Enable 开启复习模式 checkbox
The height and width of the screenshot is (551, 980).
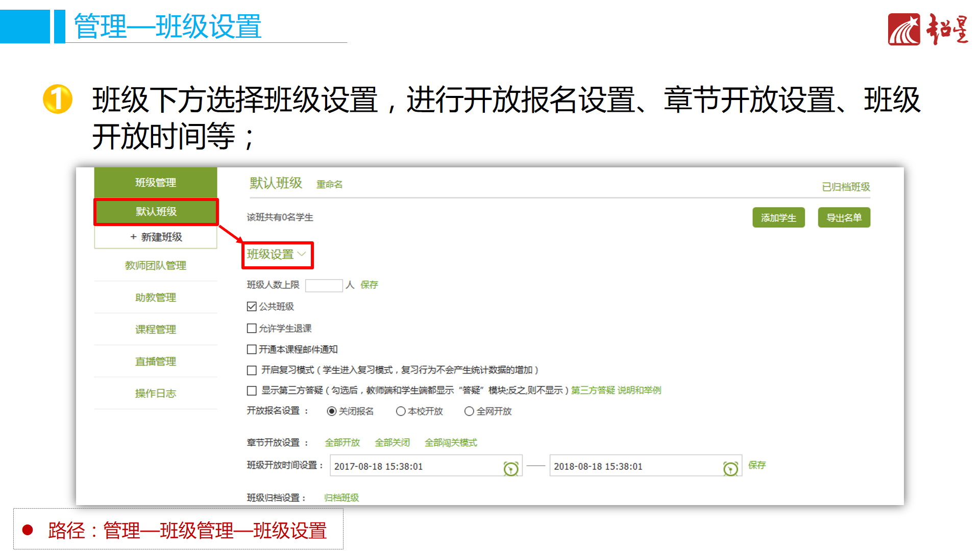click(x=252, y=370)
